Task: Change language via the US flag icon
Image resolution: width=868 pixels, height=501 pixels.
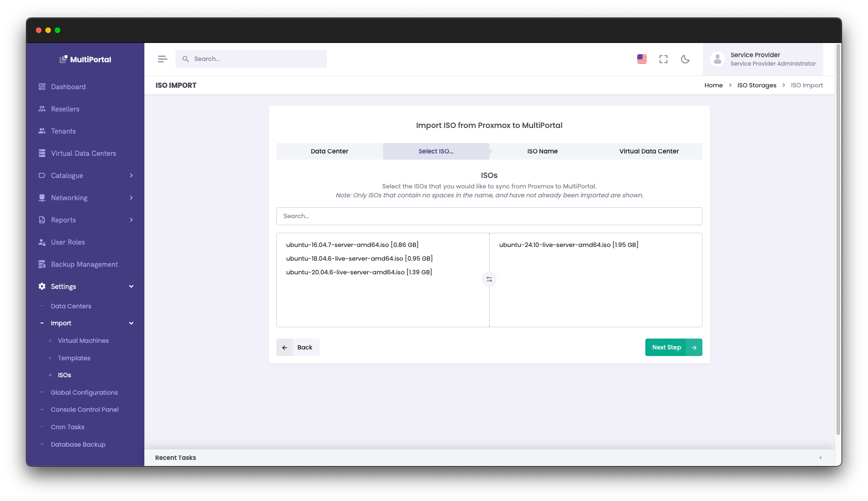Action: point(642,59)
